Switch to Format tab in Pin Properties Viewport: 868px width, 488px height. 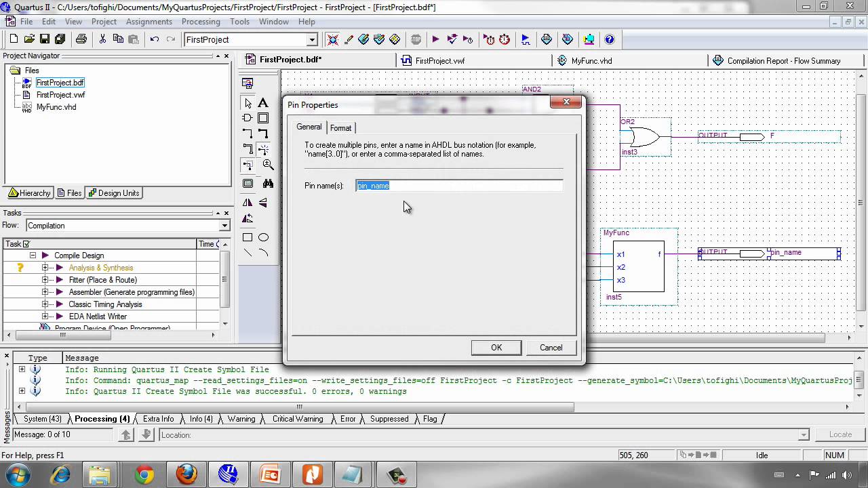[x=340, y=128]
